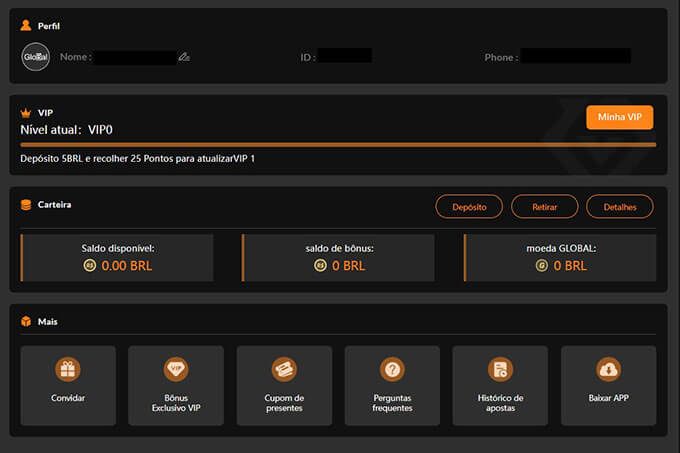This screenshot has height=453, width=680.
Task: Click the Baixar APP download icon
Action: pos(608,369)
